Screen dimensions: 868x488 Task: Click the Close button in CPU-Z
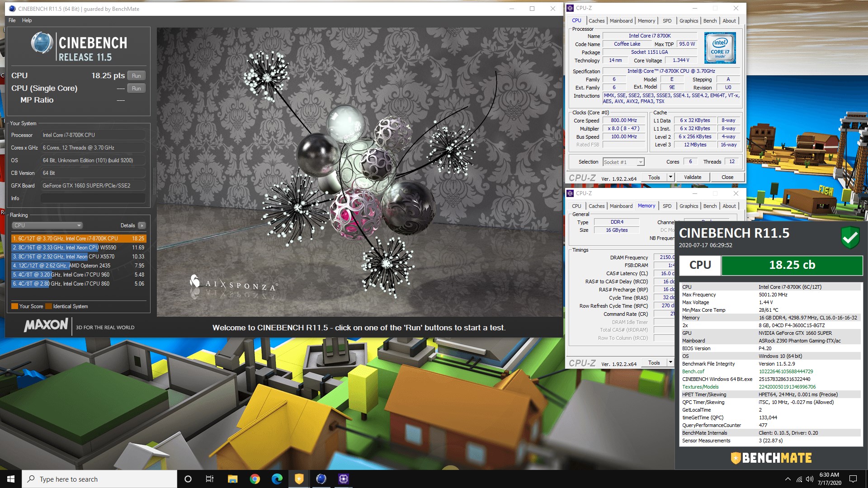pos(727,178)
